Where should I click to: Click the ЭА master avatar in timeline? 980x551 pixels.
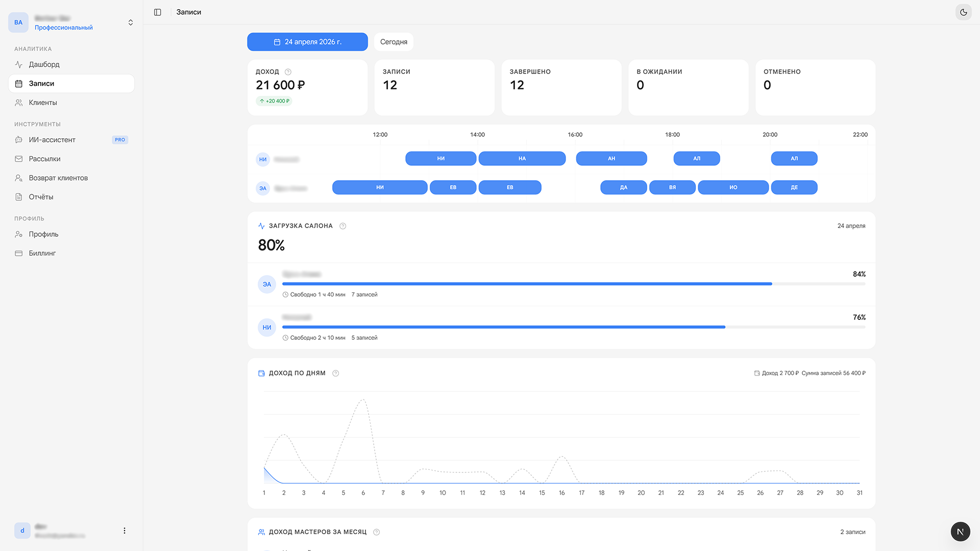(x=263, y=188)
